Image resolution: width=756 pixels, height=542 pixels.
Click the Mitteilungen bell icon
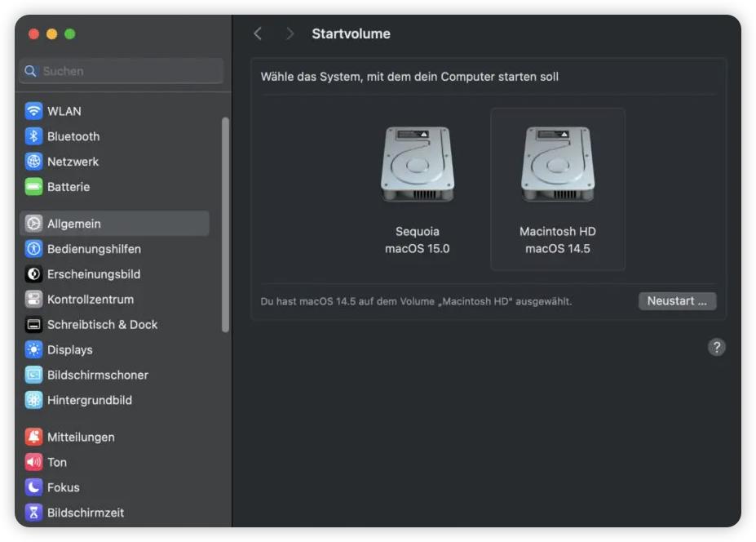(x=33, y=437)
